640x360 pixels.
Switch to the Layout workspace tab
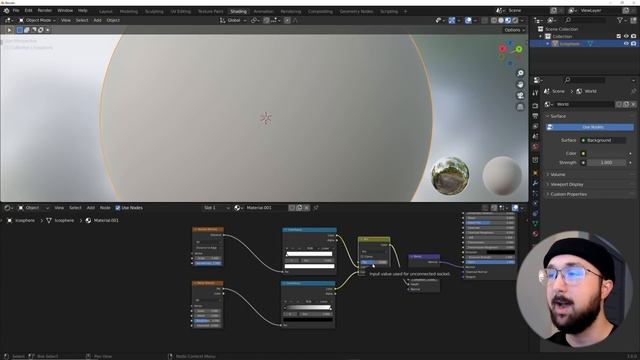(106, 11)
